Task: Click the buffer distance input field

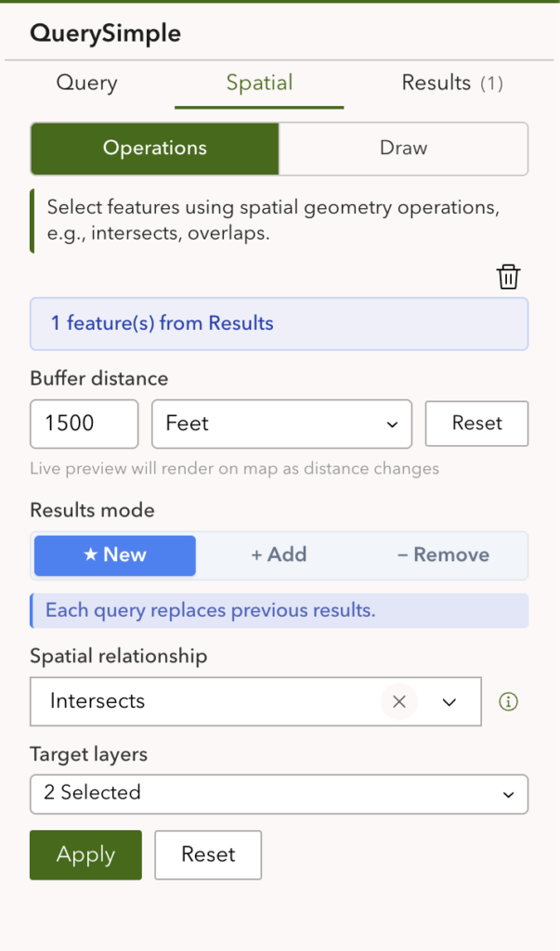Action: click(84, 423)
